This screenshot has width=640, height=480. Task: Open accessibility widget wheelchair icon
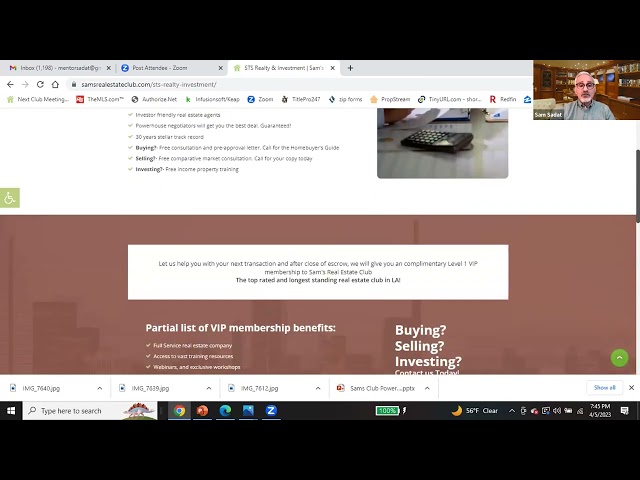click(9, 198)
